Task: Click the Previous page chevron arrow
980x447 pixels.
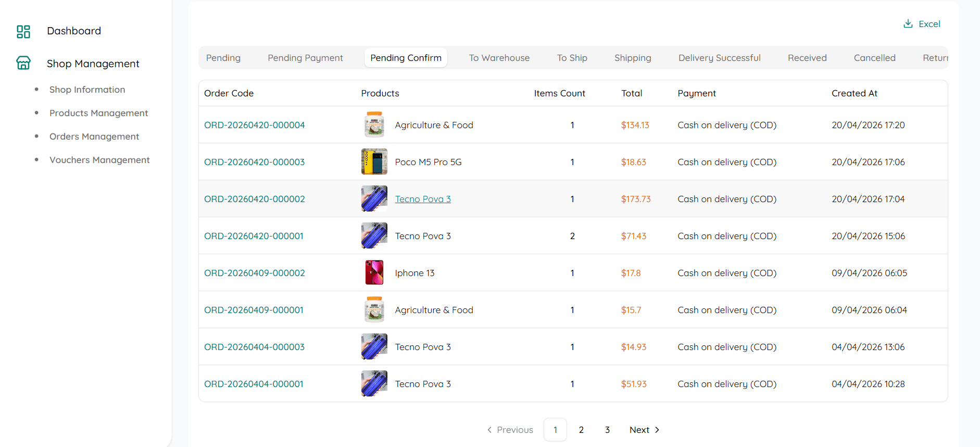Action: 489,430
